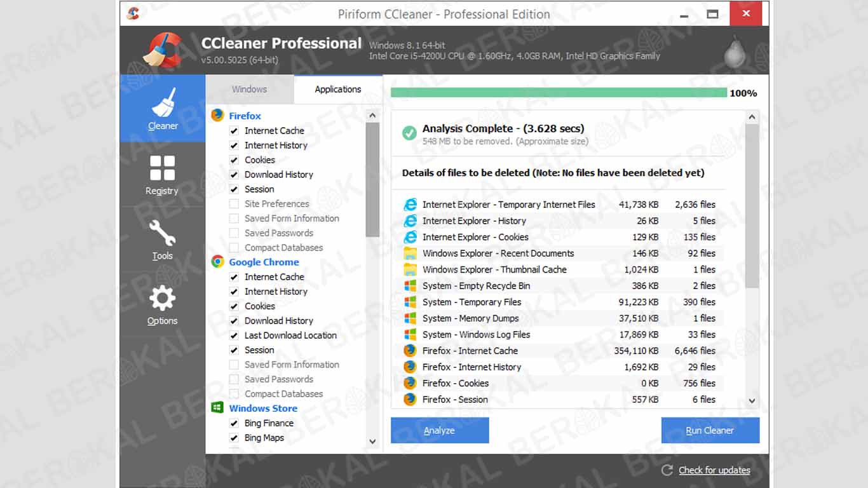Click Firefox Internet Cache result icon
Image resolution: width=868 pixels, height=488 pixels.
click(410, 351)
